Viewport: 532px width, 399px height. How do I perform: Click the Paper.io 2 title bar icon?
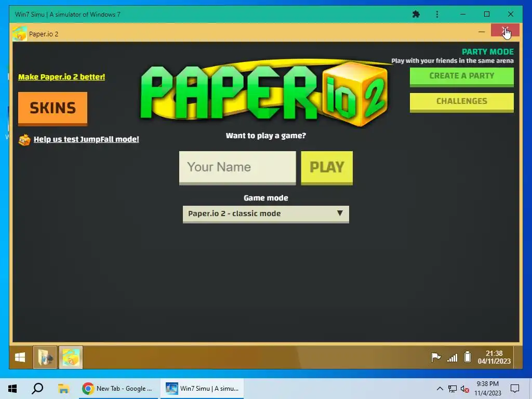pyautogui.click(x=20, y=34)
